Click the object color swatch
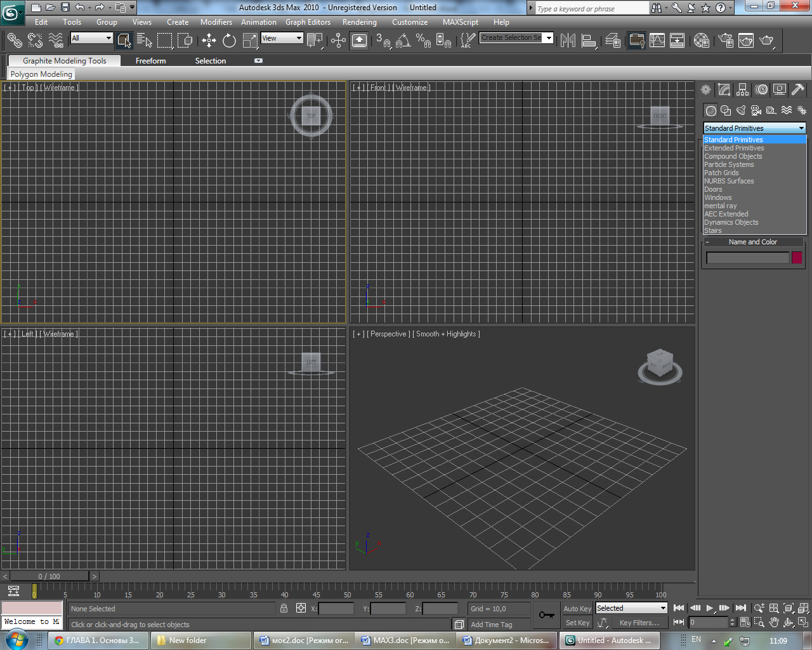The height and width of the screenshot is (650, 812). click(797, 258)
